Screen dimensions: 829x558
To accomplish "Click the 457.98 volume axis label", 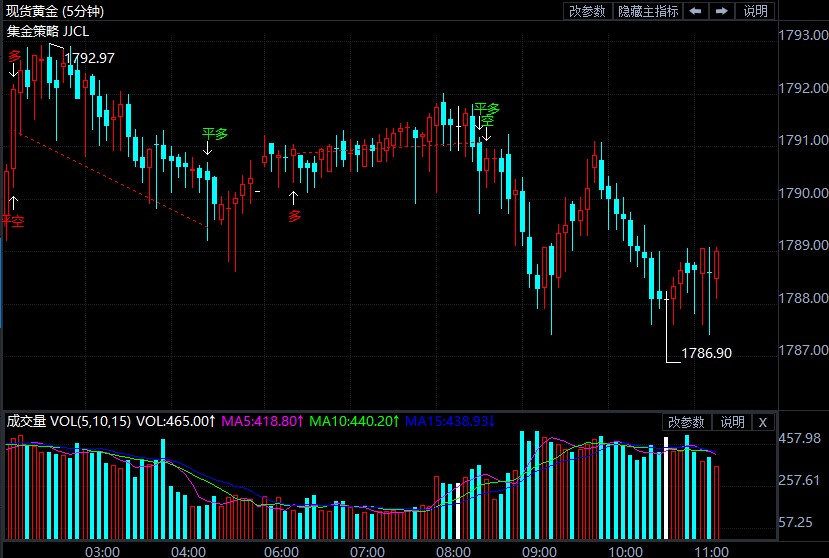I will point(799,438).
